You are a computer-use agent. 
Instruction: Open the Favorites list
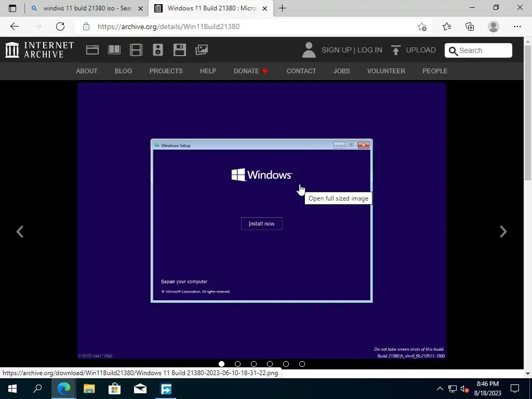tap(447, 26)
